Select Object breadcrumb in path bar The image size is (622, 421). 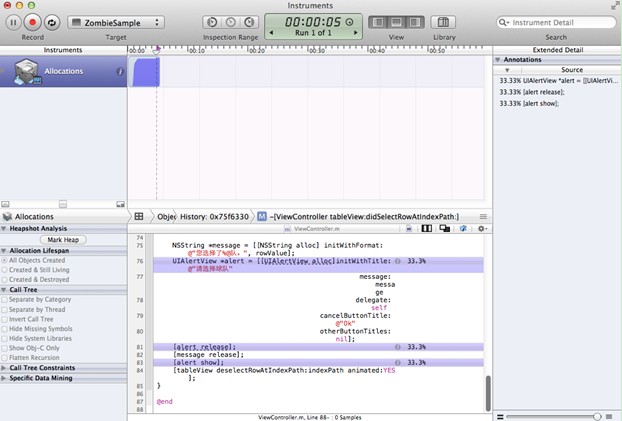click(x=166, y=217)
